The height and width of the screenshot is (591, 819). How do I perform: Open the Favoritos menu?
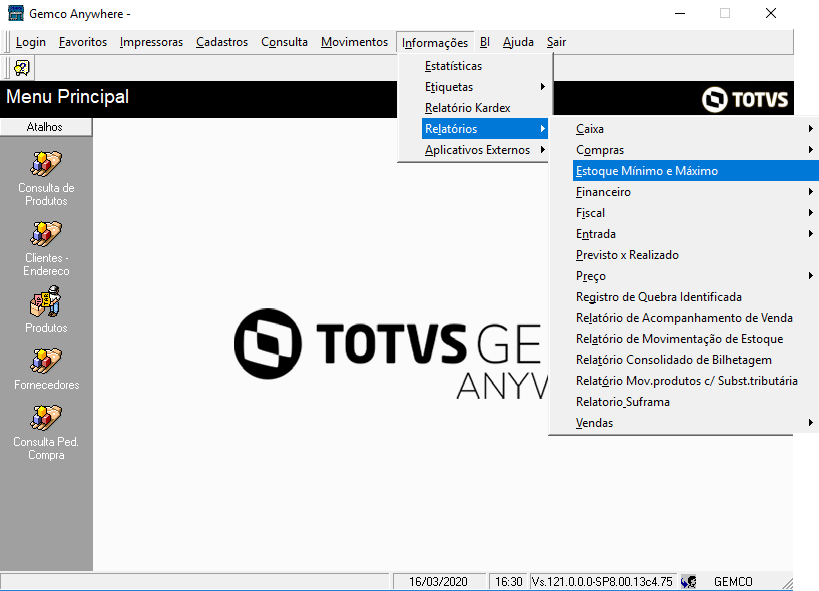pyautogui.click(x=83, y=42)
